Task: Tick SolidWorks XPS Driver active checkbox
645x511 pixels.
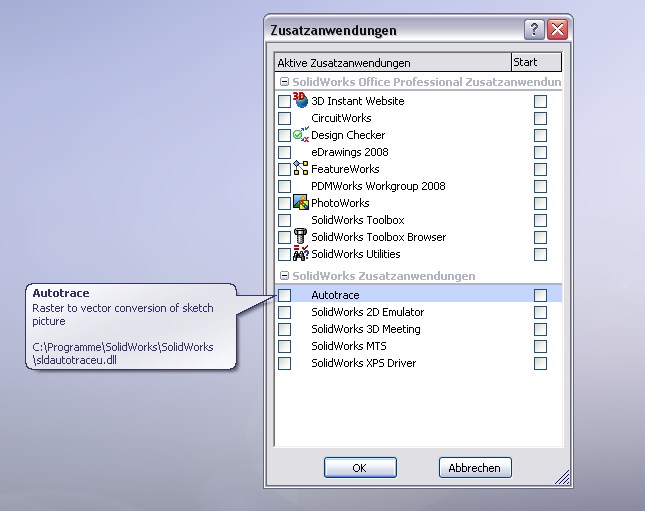Action: [x=284, y=363]
